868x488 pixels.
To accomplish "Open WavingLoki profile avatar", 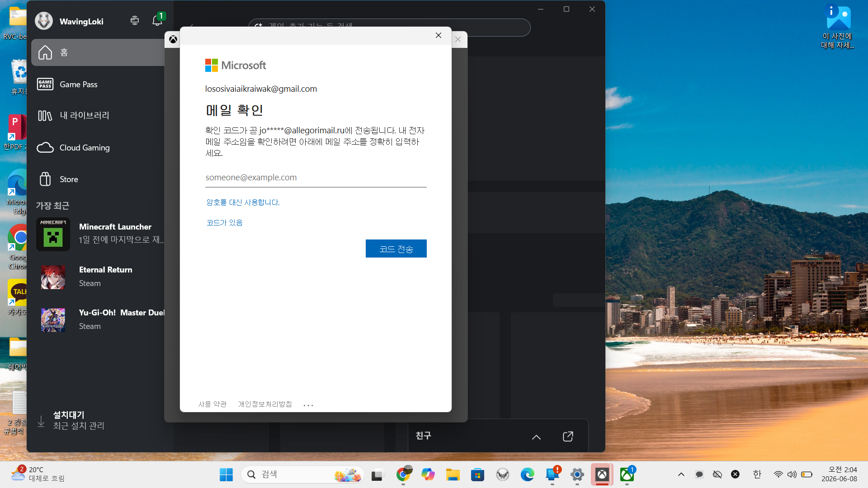I will point(44,21).
